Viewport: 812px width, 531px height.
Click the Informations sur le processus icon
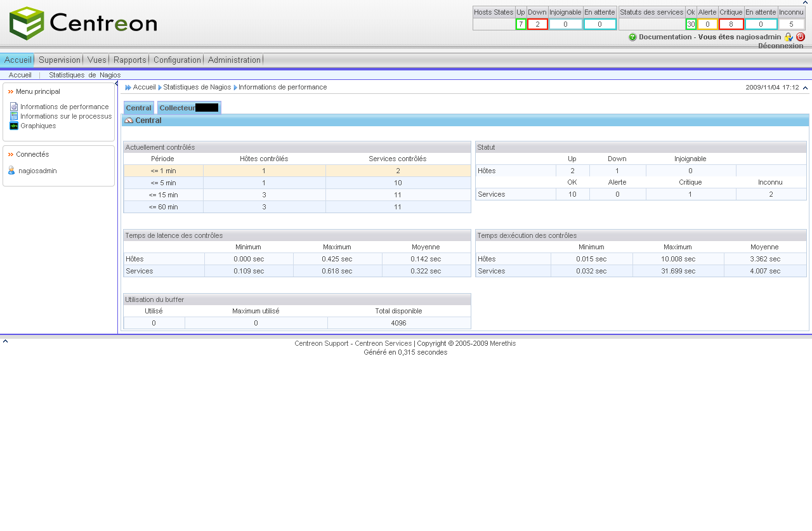(13, 116)
